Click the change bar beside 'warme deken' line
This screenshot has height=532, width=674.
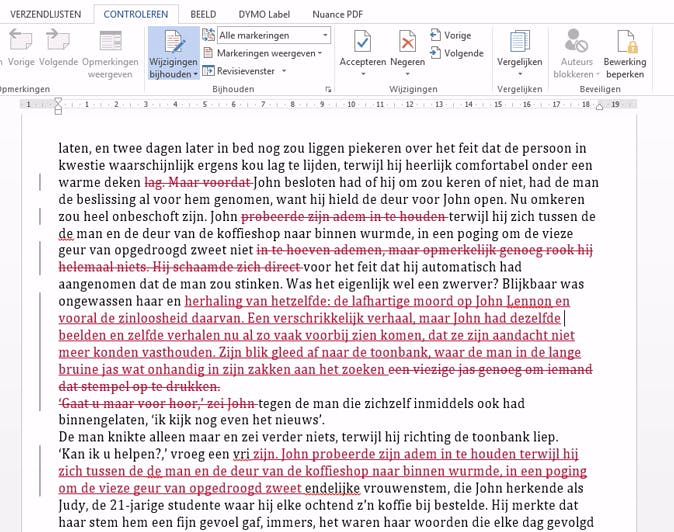click(40, 182)
